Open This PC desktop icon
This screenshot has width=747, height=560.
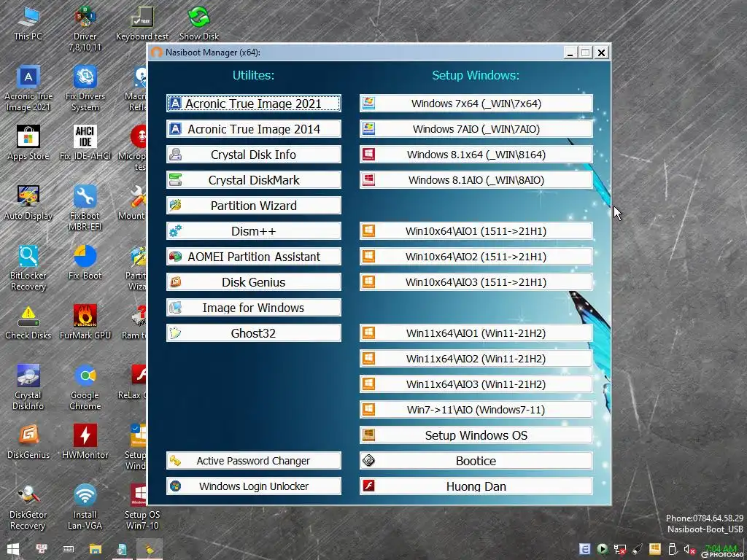(28, 23)
